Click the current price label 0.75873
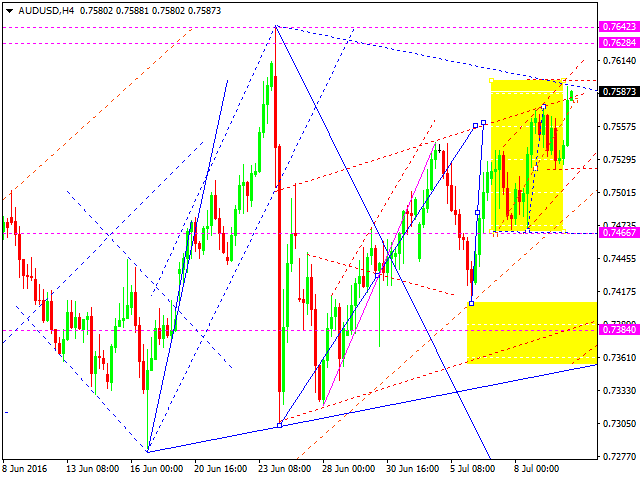This screenshot has height=480, width=640. coord(619,91)
